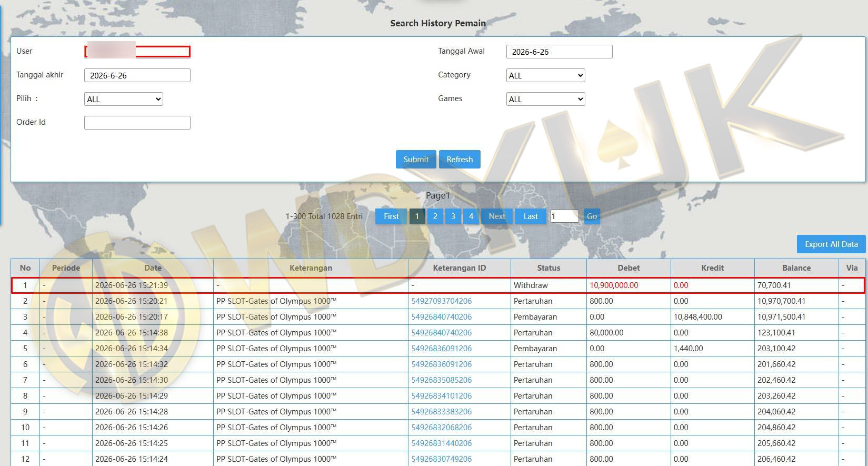Click the Balance column header
Screen dimensions: 868x466
(x=796, y=268)
